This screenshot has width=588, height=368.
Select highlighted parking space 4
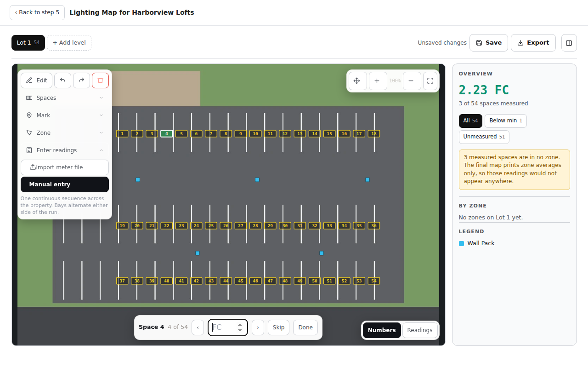167,134
